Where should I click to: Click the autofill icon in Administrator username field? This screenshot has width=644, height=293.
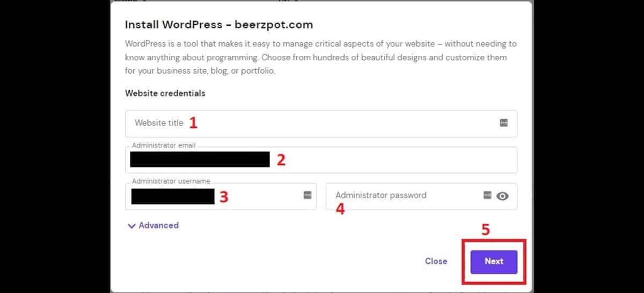308,195
